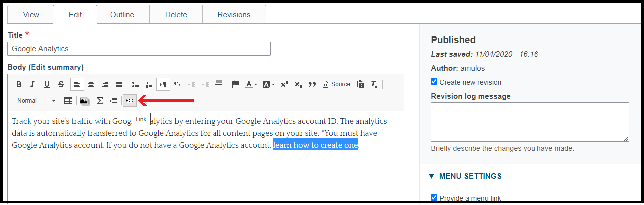Viewport: 644px width, 205px height.
Task: Apply strikethrough formatting
Action: [61, 84]
